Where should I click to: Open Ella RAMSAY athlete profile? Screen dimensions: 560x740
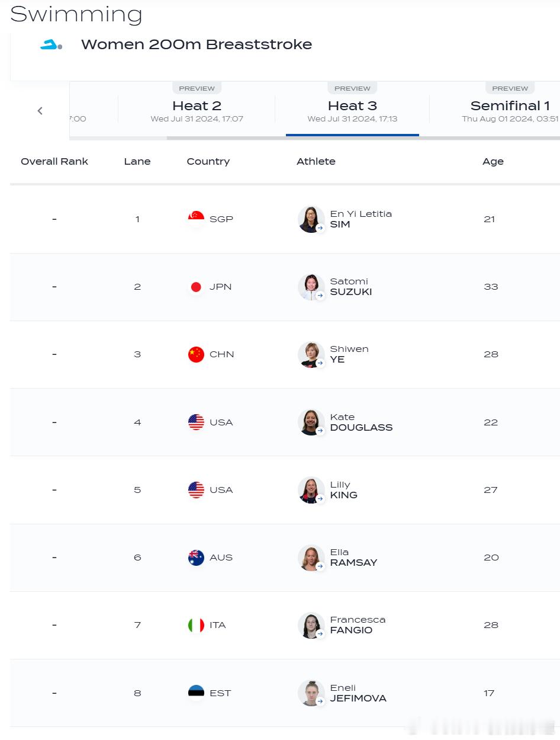353,558
